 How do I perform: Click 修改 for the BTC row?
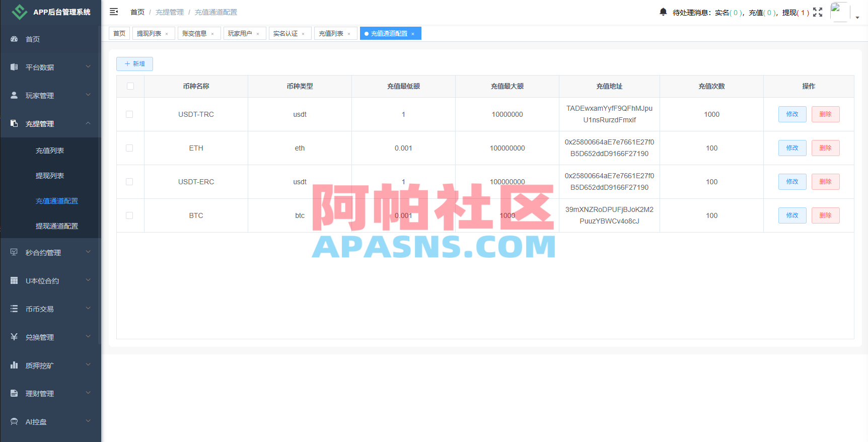pyautogui.click(x=792, y=215)
